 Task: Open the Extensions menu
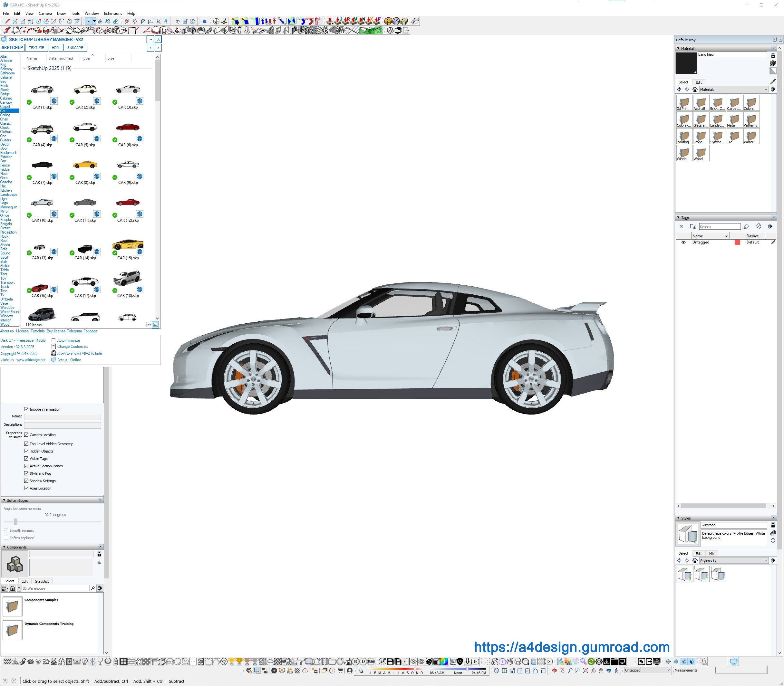[x=112, y=14]
